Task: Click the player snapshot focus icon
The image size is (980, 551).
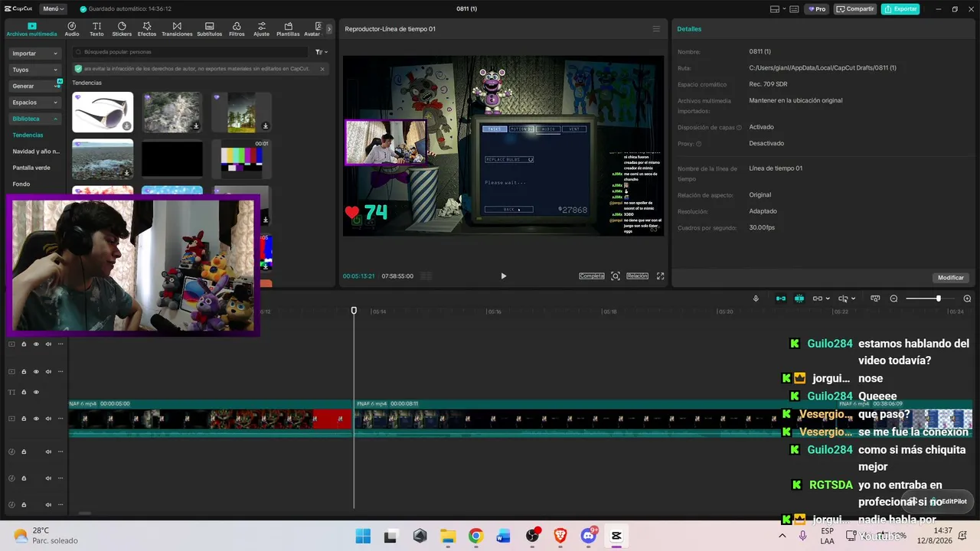Action: click(616, 276)
